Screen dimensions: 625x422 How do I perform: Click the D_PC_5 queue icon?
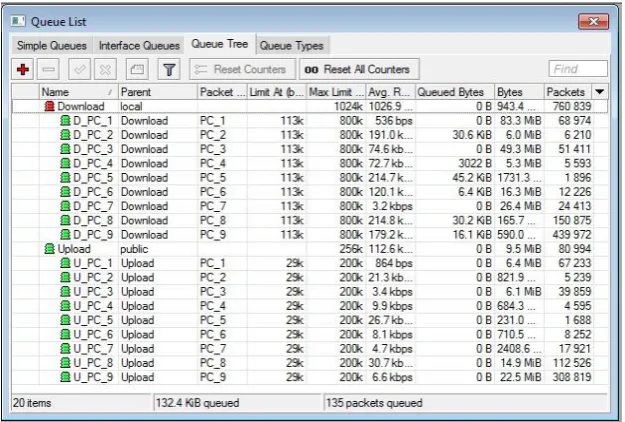[x=65, y=178]
